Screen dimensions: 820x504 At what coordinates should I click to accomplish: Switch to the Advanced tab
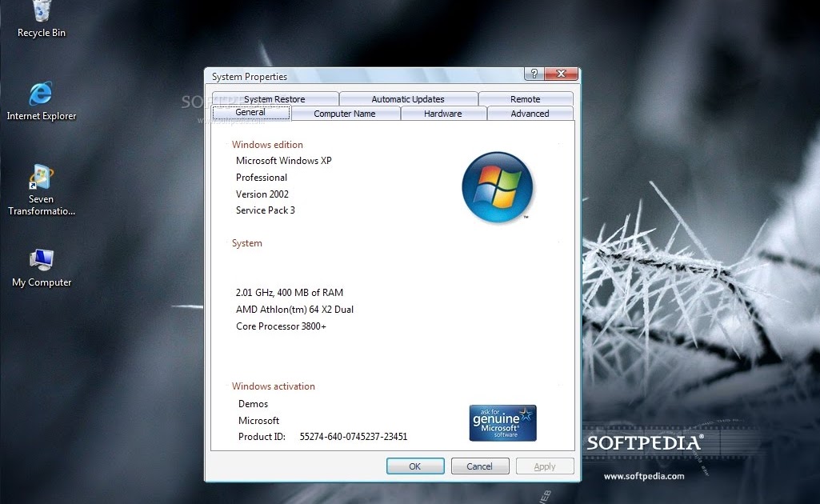(530, 114)
